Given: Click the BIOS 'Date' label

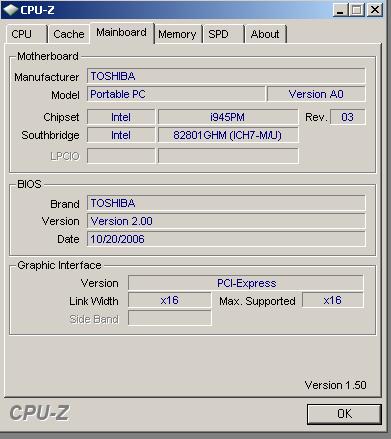Looking at the screenshot, I should pos(68,239).
